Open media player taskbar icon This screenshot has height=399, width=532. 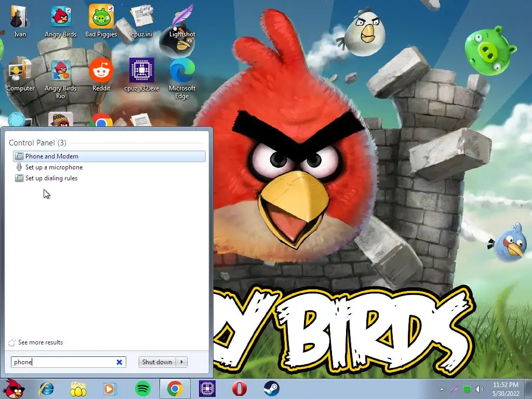click(x=110, y=389)
